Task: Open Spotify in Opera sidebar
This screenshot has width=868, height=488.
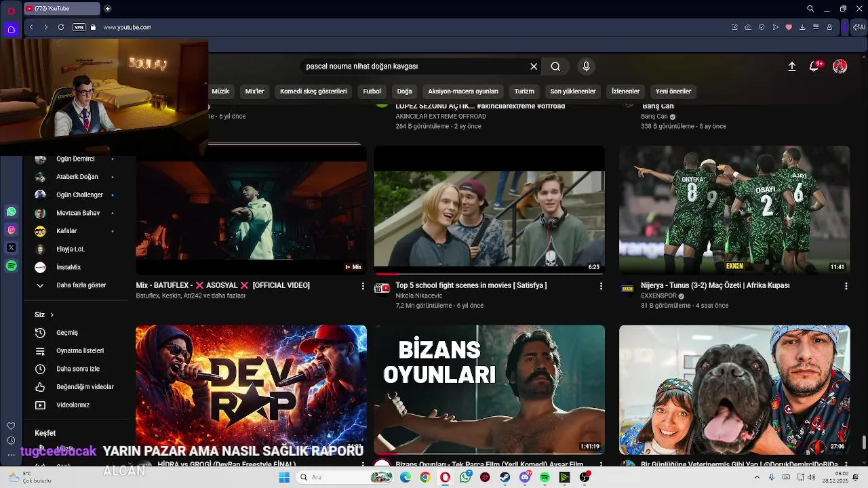Action: [11, 266]
